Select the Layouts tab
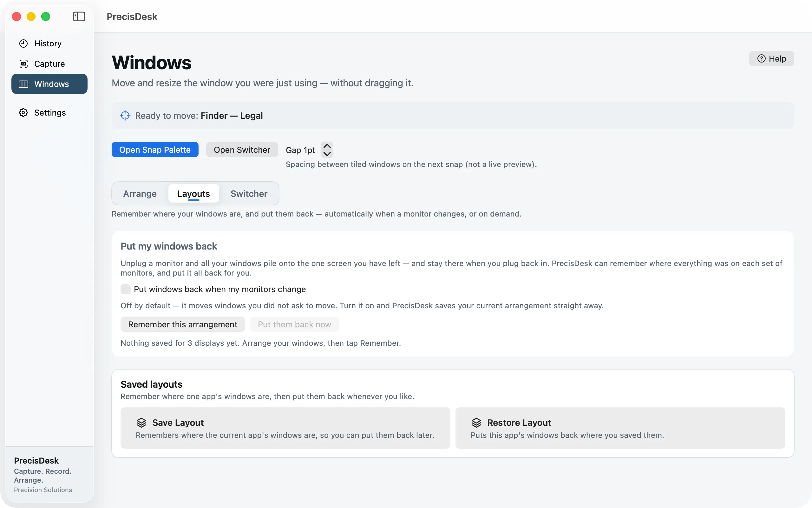This screenshot has width=812, height=508. point(193,194)
